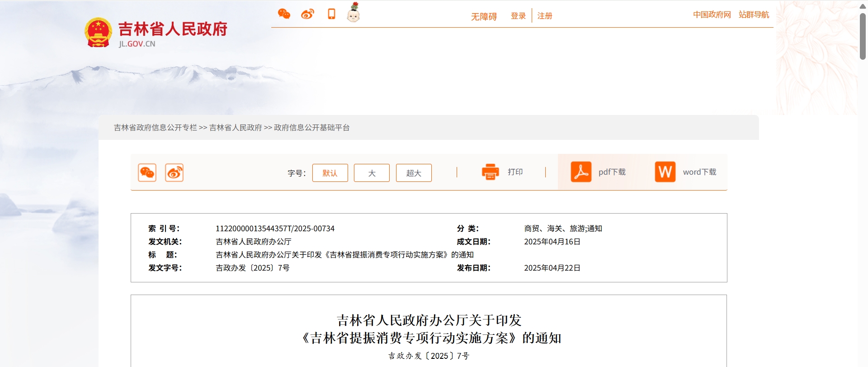Viewport: 868px width, 367px height.
Task: Share article via Weibo toolbar icon
Action: (x=174, y=172)
